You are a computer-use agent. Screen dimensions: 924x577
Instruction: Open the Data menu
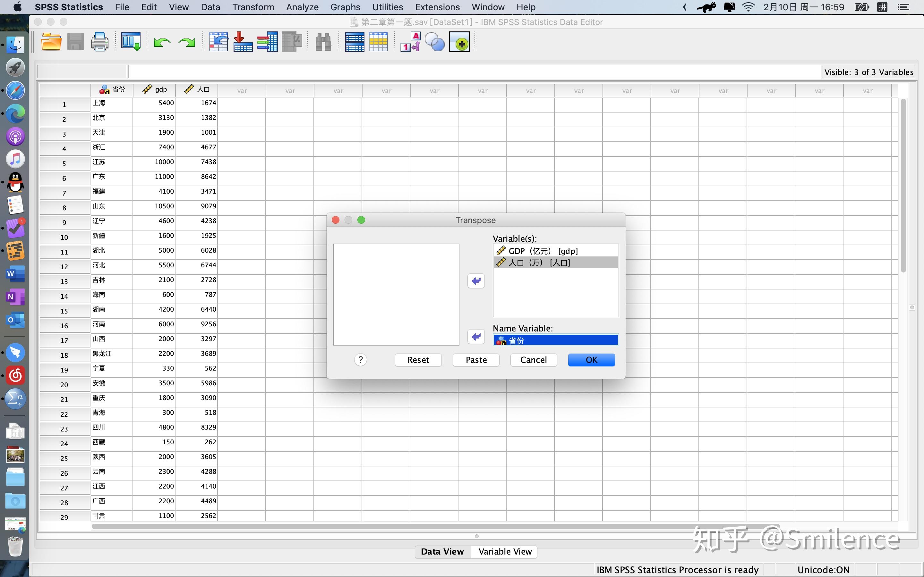click(x=210, y=7)
